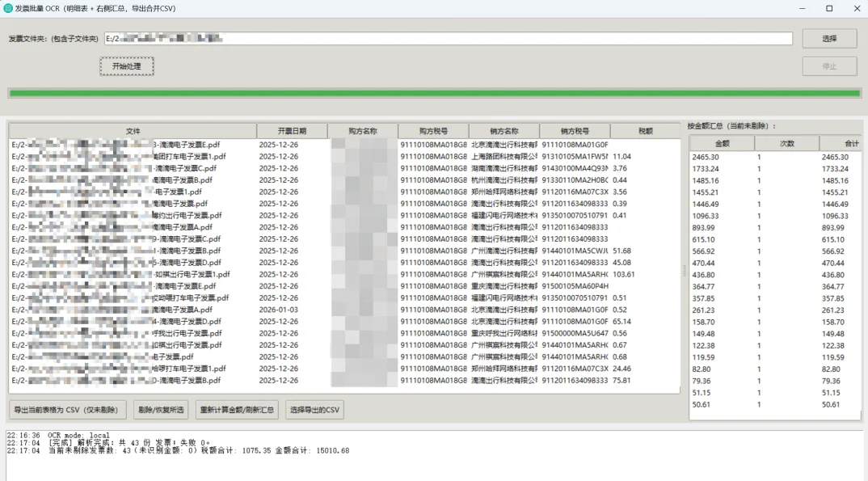This screenshot has height=481, width=868.
Task: Click 2465.30 in the 金额 summary column
Action: (706, 157)
